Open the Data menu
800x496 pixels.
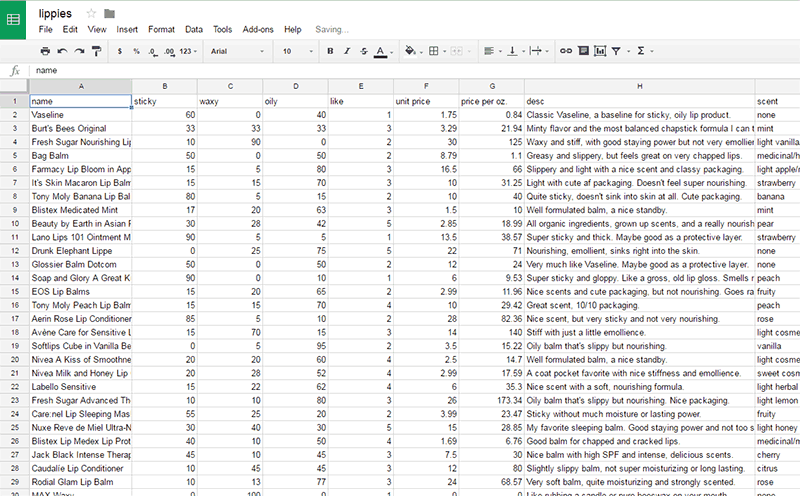pyautogui.click(x=194, y=30)
